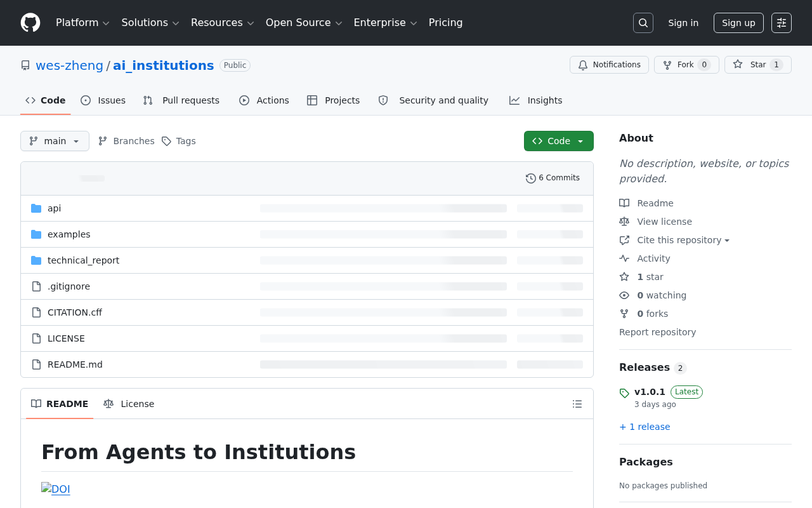The width and height of the screenshot is (812, 508).
Task: Open the Insights tab
Action: coord(536,100)
